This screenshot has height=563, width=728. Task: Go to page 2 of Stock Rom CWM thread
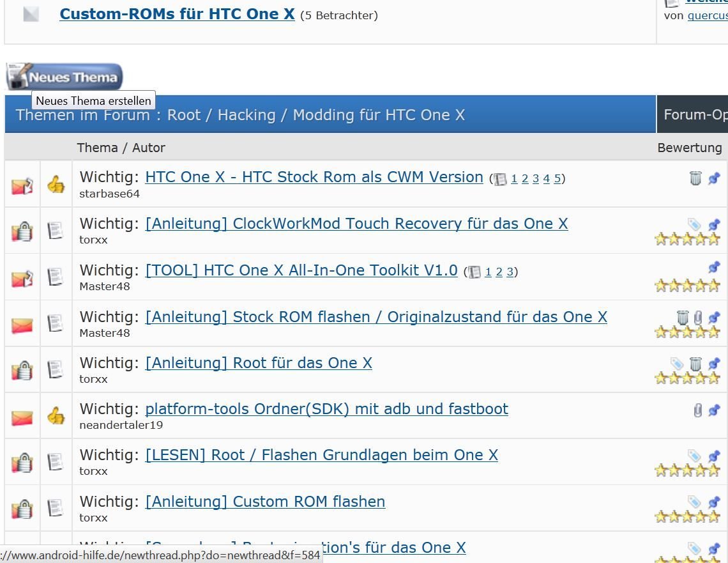tap(525, 179)
